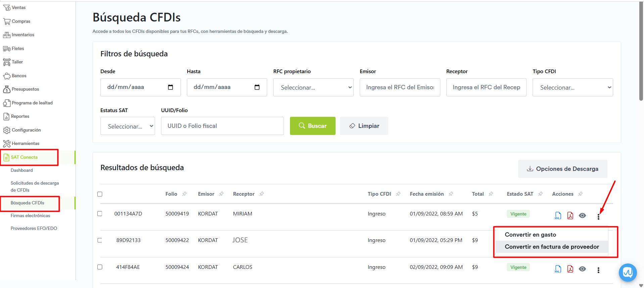Focus the UUID o Folio fiscal field
Screen dimensions: 644x288
(222, 126)
